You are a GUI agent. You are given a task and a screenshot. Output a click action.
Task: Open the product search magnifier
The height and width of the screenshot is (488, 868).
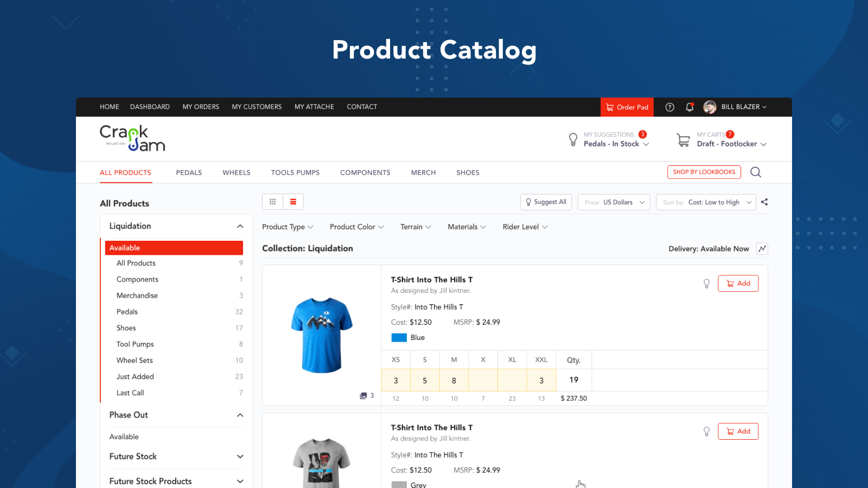point(756,172)
